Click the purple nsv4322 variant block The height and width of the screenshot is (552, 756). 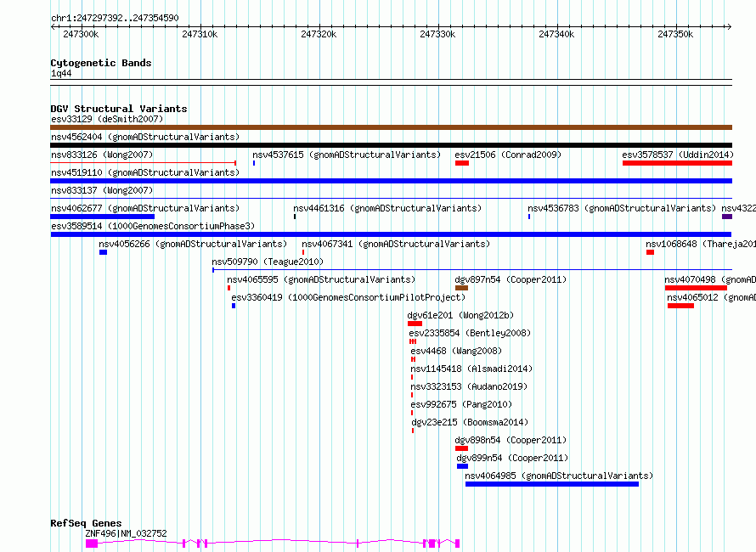tap(727, 217)
